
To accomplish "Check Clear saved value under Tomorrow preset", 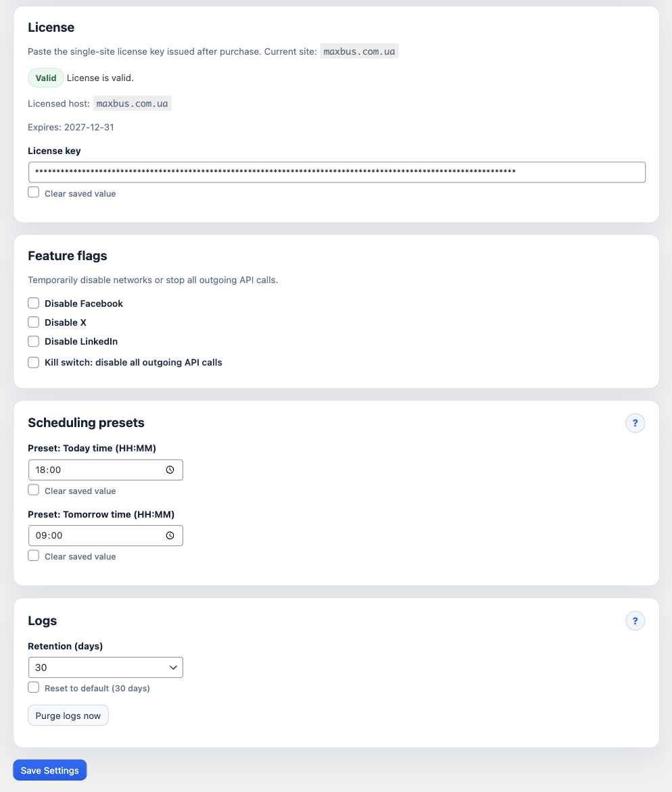I will (x=33, y=555).
